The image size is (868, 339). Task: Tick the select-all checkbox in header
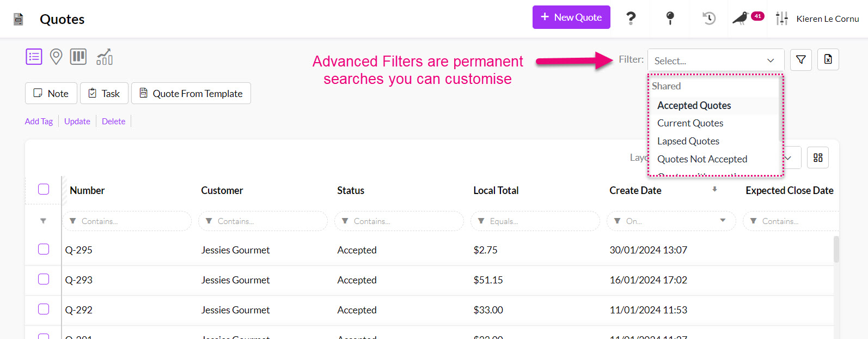point(44,189)
